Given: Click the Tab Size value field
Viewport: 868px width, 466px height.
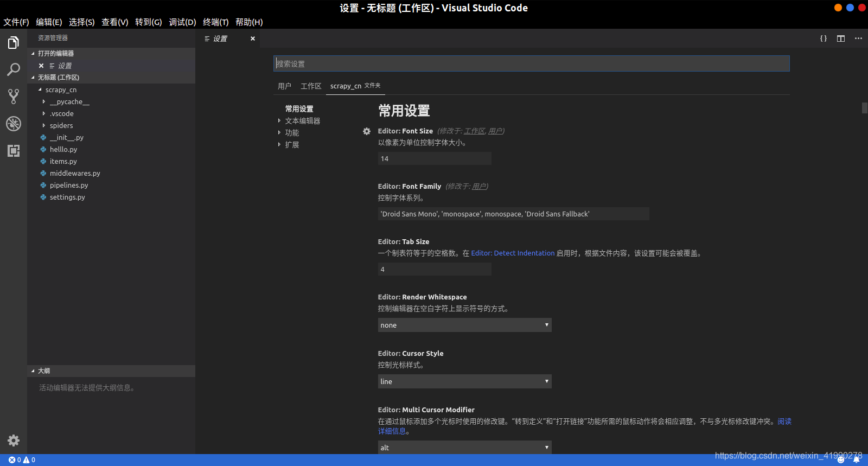Looking at the screenshot, I should (435, 269).
